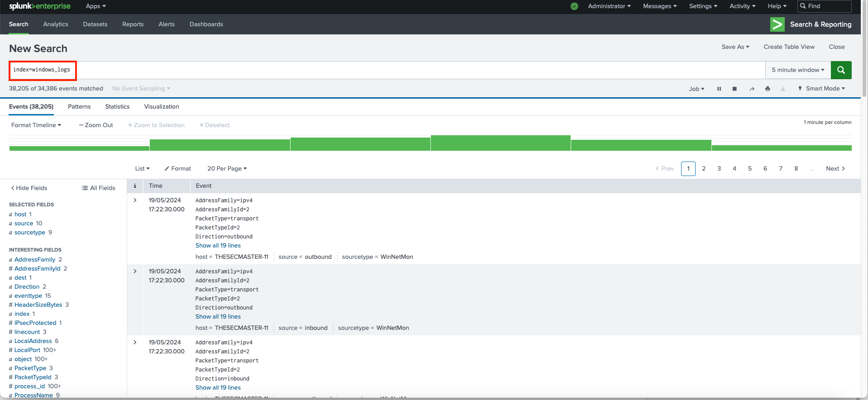Print the search results

click(768, 89)
